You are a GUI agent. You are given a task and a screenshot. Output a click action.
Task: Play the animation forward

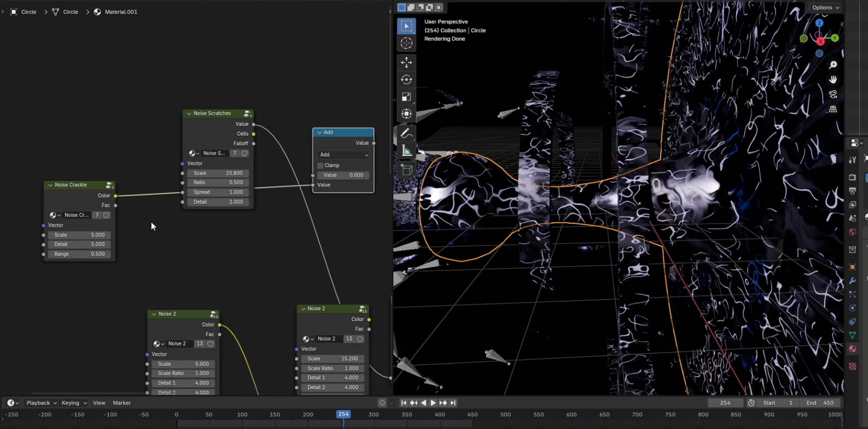(433, 403)
